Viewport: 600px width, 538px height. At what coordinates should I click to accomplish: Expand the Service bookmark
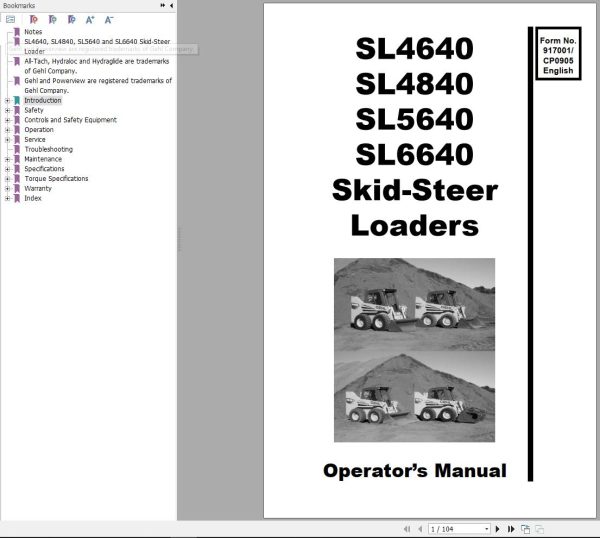point(7,140)
